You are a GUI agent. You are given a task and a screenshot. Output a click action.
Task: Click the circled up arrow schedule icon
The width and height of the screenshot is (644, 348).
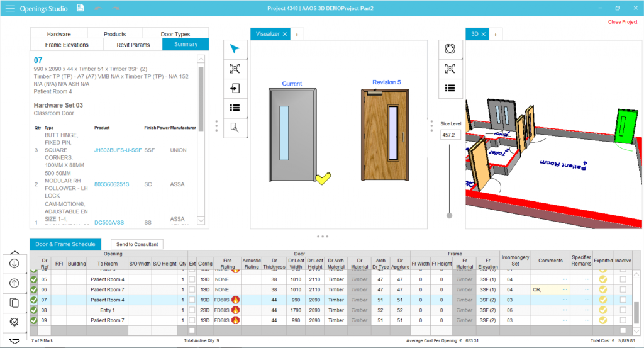pos(14,283)
